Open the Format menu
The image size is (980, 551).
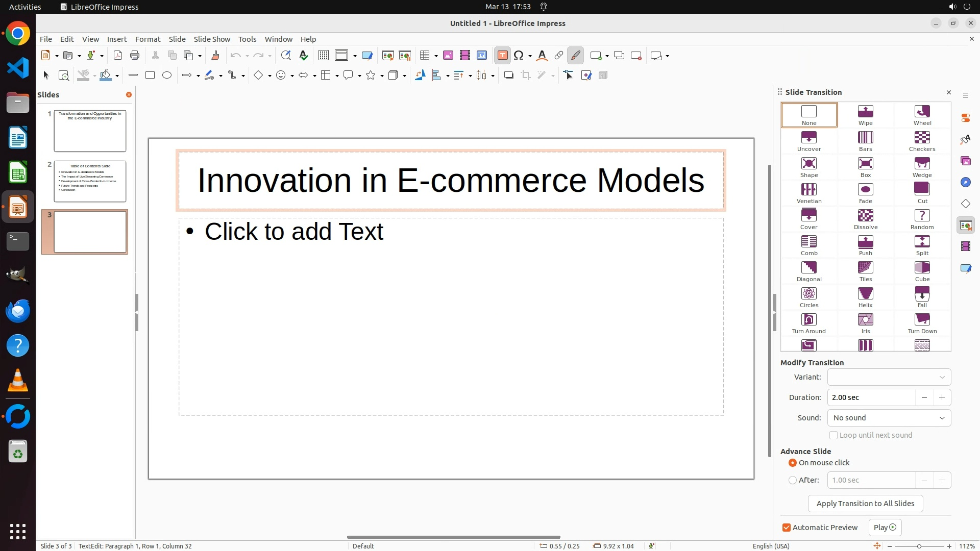(148, 39)
